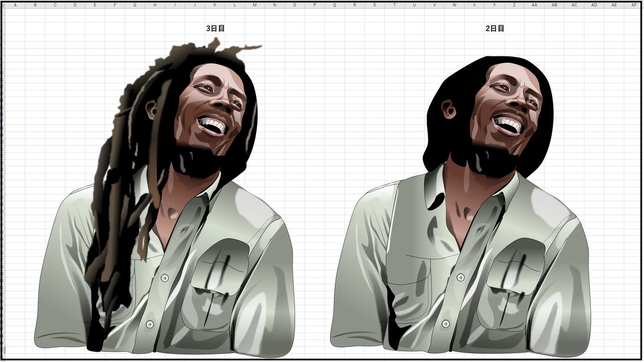Select column Q header
The width and height of the screenshot is (644, 362).
334,5
